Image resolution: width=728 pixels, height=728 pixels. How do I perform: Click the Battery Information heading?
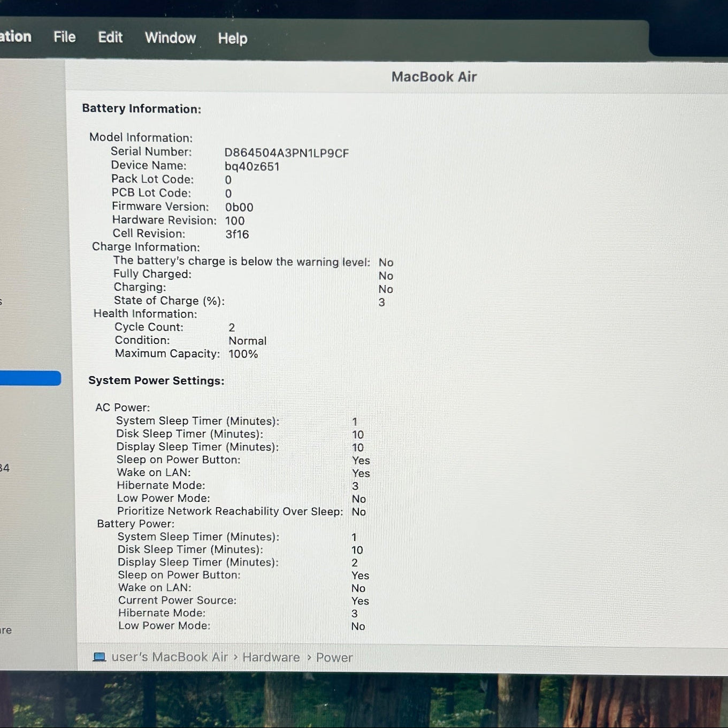click(141, 109)
